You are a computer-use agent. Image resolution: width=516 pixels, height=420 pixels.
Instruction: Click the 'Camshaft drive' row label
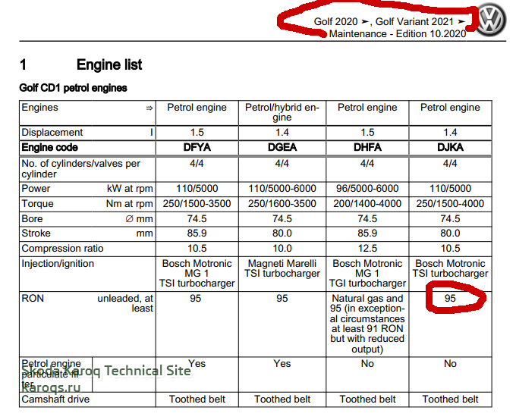pyautogui.click(x=55, y=400)
